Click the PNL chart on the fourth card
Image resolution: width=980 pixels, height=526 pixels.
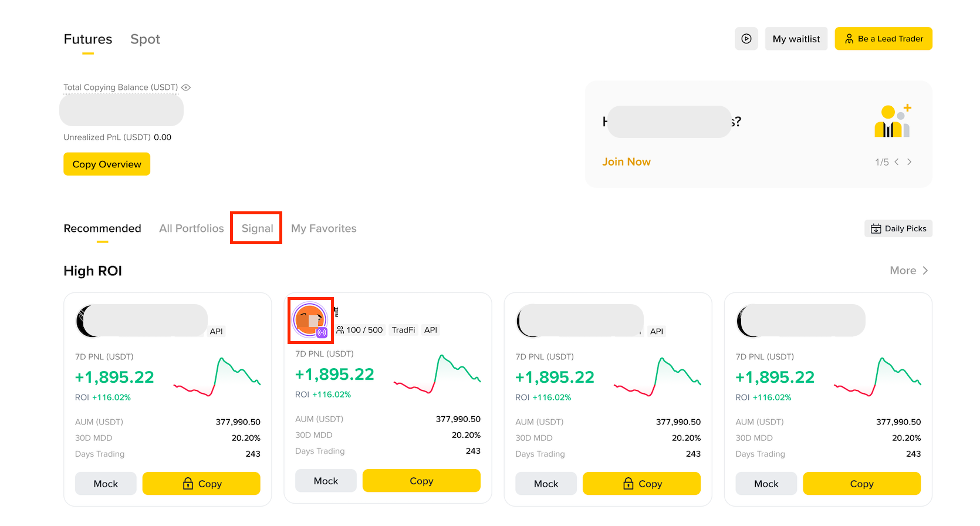[x=877, y=377]
